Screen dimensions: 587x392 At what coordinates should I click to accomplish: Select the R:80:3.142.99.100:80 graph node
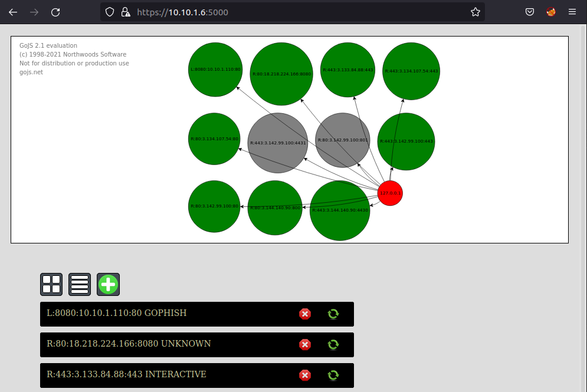tap(214, 206)
